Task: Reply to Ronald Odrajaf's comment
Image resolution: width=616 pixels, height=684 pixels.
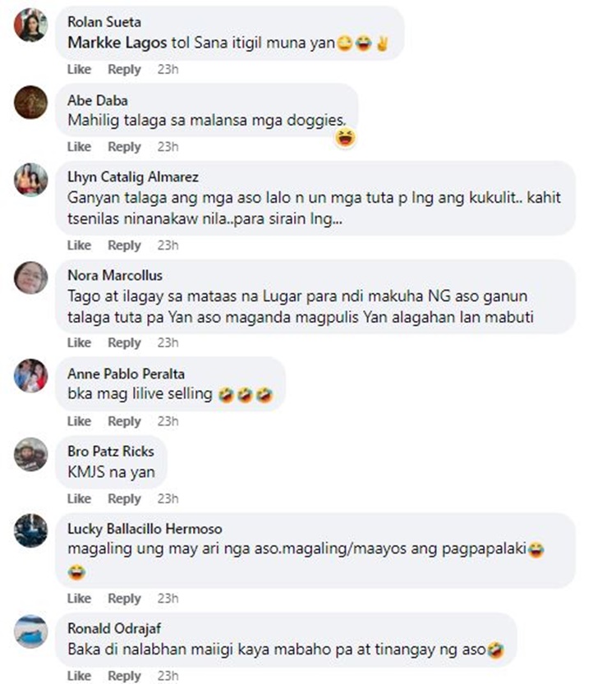Action: [x=124, y=676]
